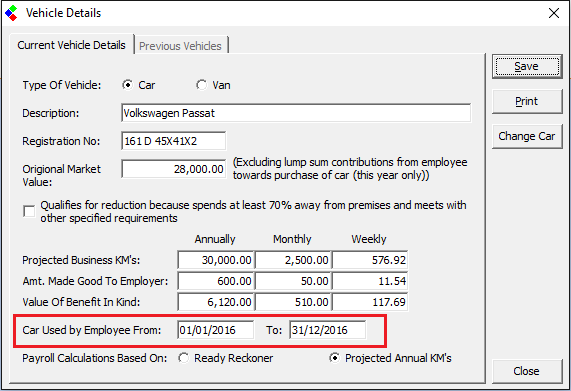Tick the 70% away reduction checkbox
571x391 pixels.
pyautogui.click(x=29, y=211)
